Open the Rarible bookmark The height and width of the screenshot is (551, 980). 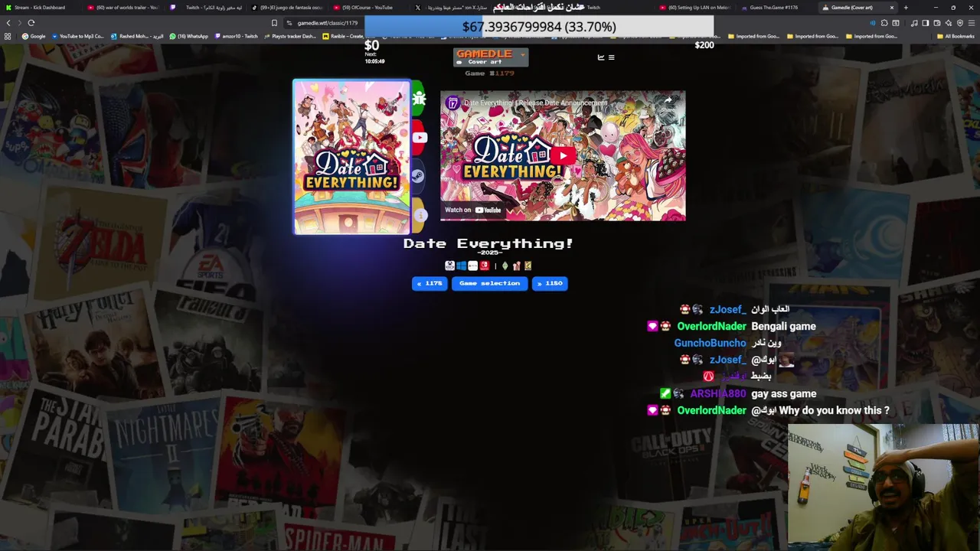tap(343, 36)
